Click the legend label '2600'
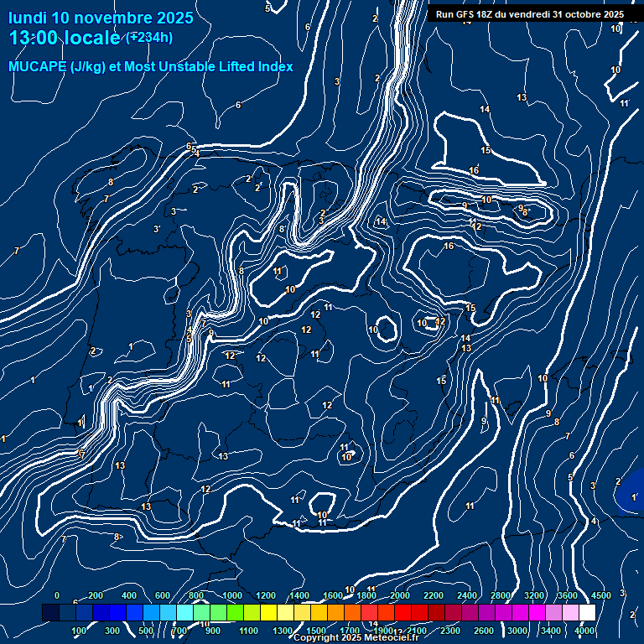644x644 pixels. click(484, 631)
